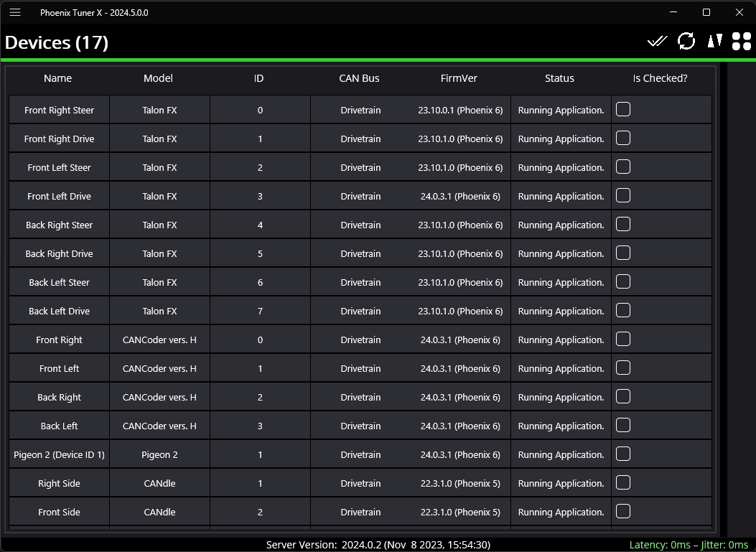The height and width of the screenshot is (552, 756).
Task: Select the Back Right CANCoder name cell
Action: pos(60,397)
